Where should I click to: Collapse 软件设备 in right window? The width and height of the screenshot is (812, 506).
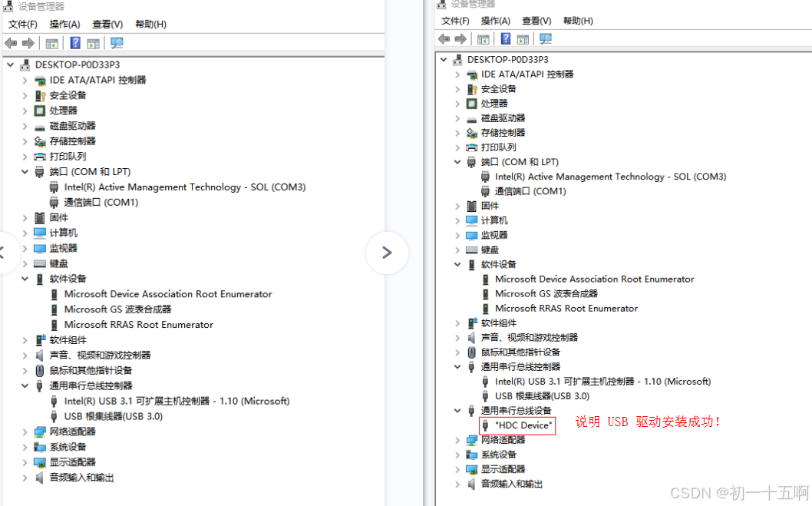457,263
